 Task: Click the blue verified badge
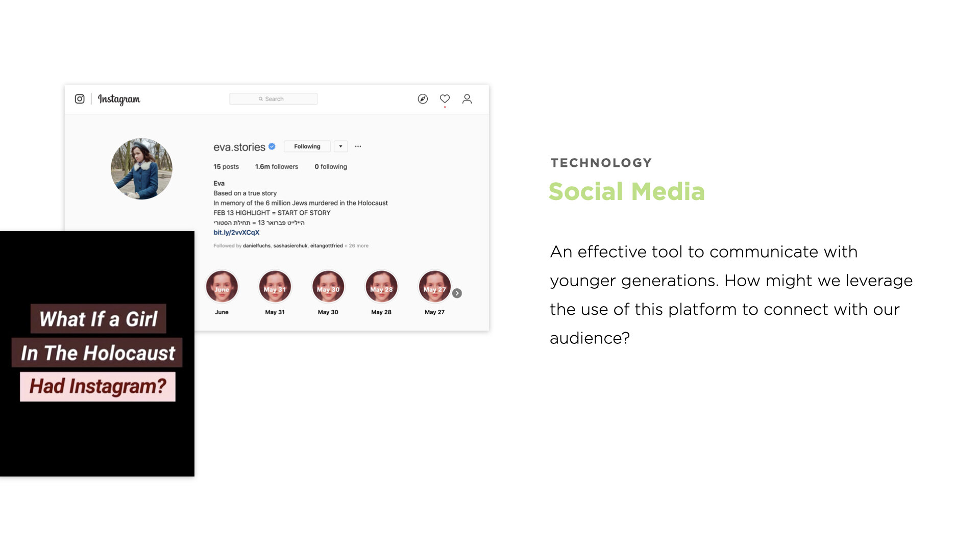[x=272, y=146]
